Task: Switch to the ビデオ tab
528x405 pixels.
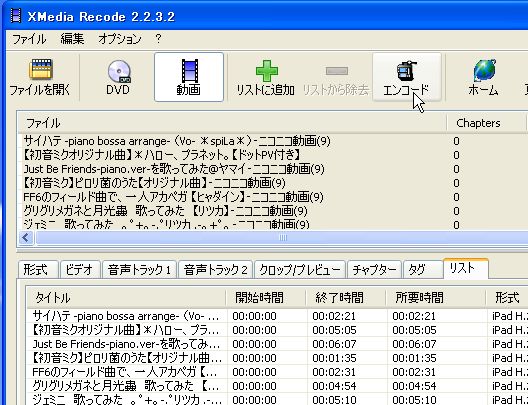Action: 79,270
